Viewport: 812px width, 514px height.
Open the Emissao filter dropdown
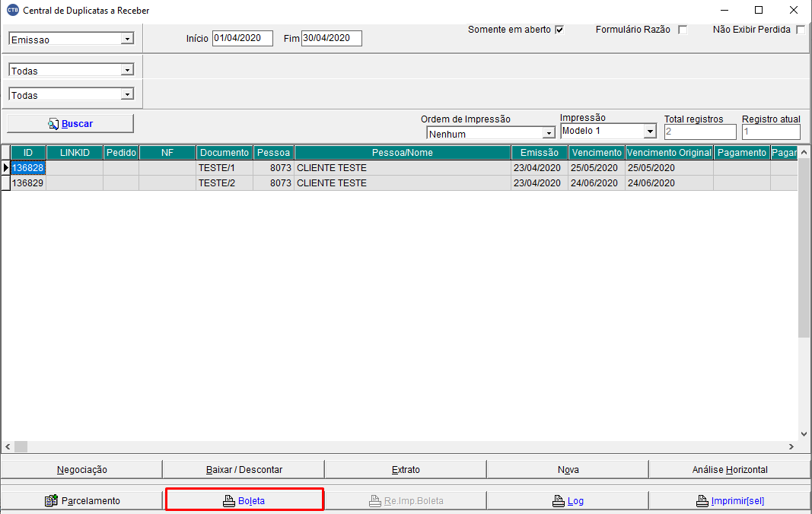(127, 39)
